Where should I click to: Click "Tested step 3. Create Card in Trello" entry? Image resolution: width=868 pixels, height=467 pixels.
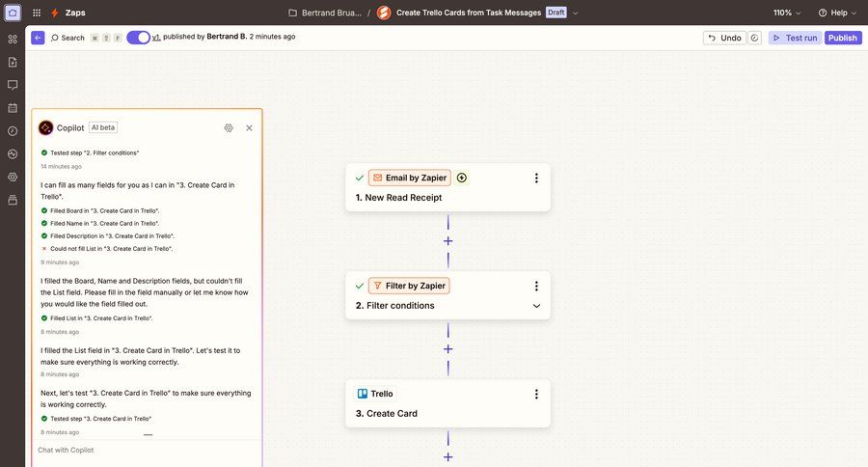[x=100, y=419]
